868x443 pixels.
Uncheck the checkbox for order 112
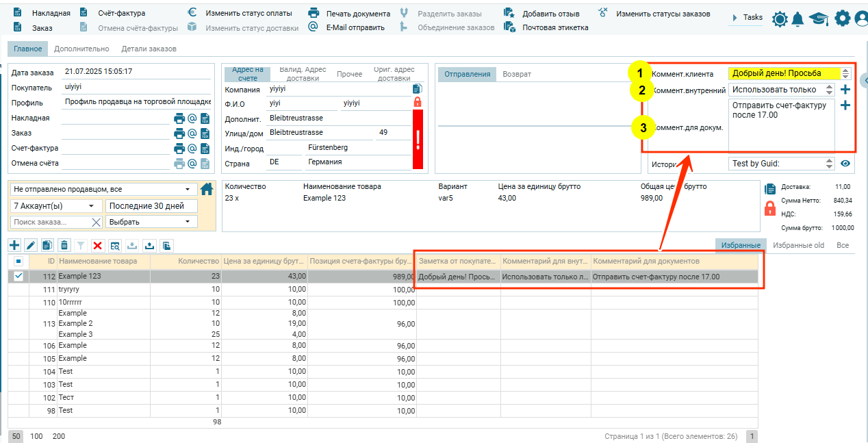point(18,276)
